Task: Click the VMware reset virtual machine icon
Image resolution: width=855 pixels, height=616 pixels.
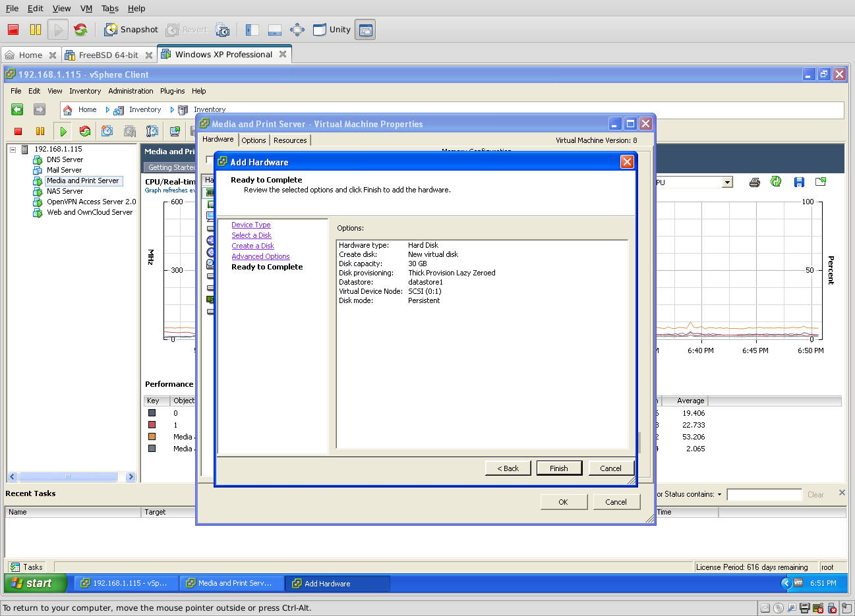Action: click(x=80, y=30)
